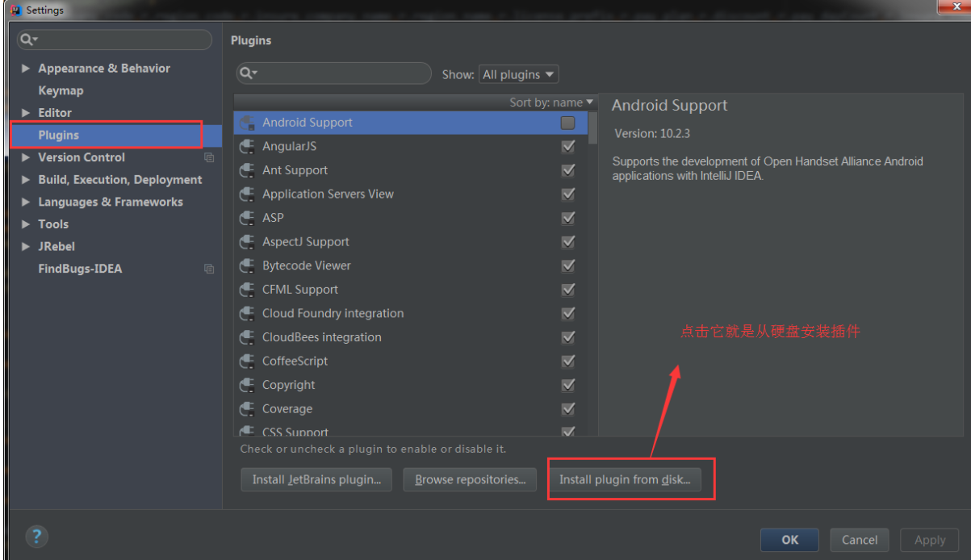The height and width of the screenshot is (560, 971).
Task: Click the Copyright plugin icon
Action: 248,385
